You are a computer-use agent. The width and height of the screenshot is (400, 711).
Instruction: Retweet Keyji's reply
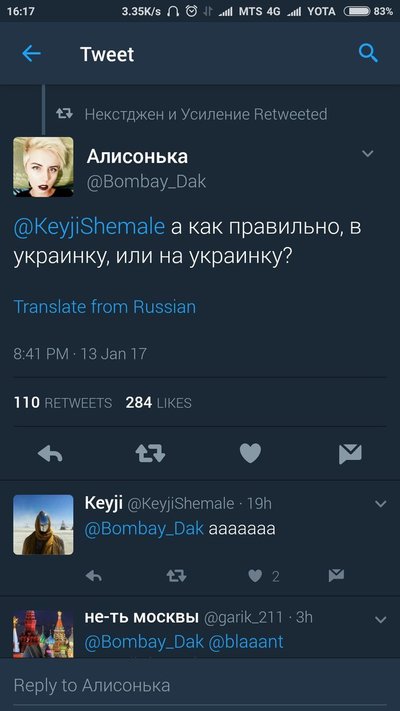176,576
